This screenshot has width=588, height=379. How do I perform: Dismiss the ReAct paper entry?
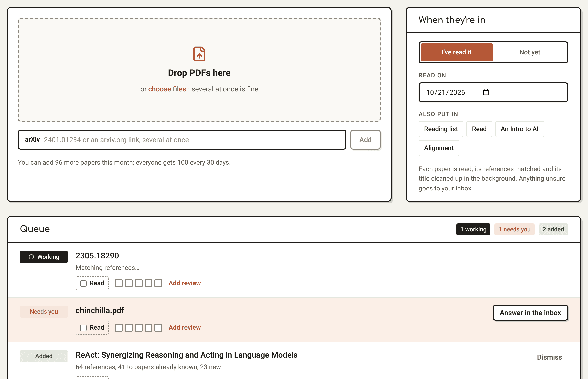click(x=549, y=357)
